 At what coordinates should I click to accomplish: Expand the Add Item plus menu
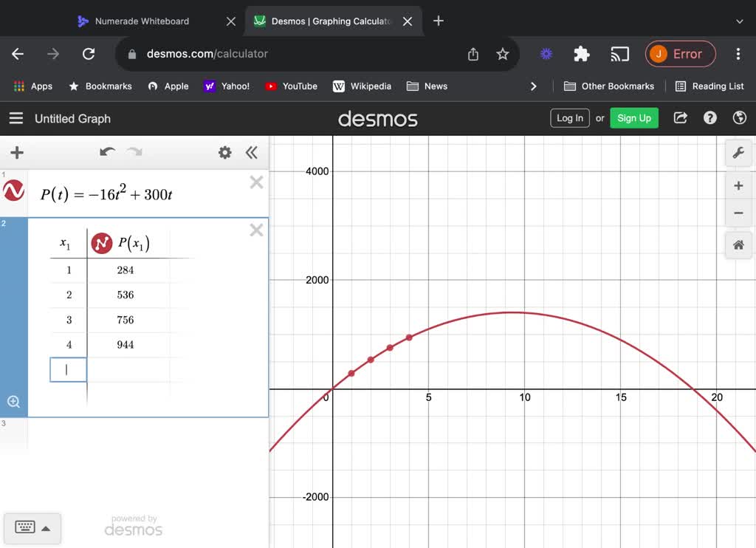pyautogui.click(x=17, y=152)
